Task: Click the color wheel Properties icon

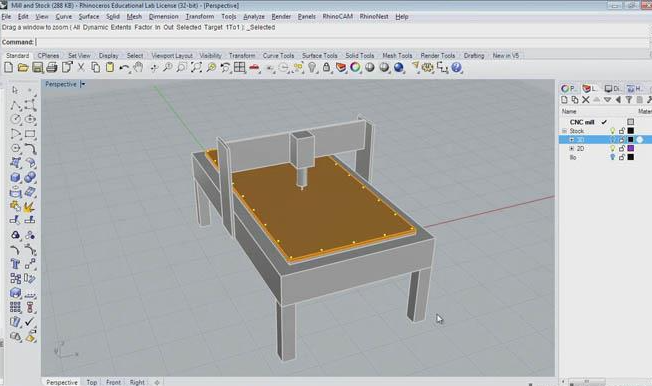Action: [355, 67]
